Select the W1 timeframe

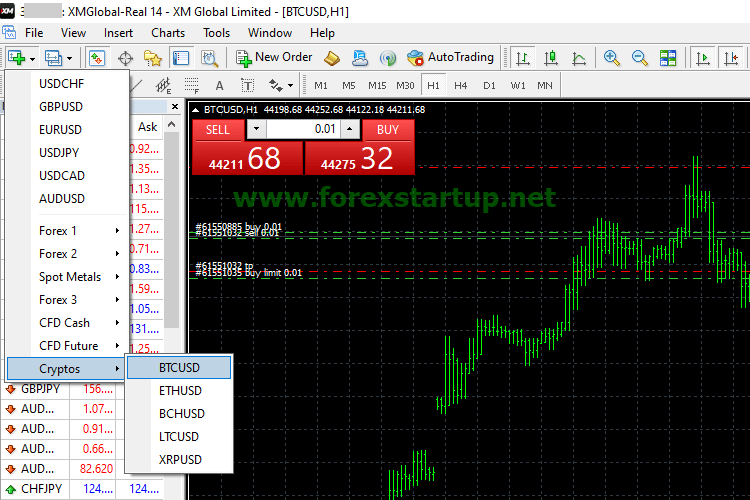[x=518, y=86]
